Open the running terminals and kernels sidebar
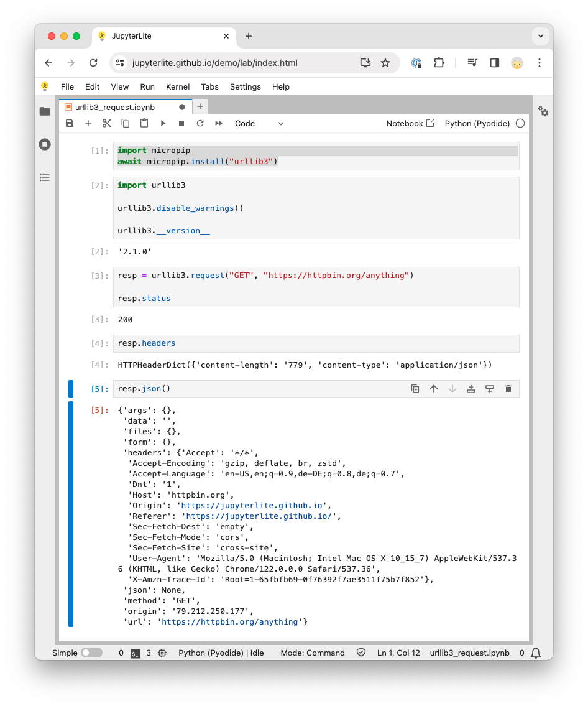The height and width of the screenshot is (706, 588). (x=45, y=144)
